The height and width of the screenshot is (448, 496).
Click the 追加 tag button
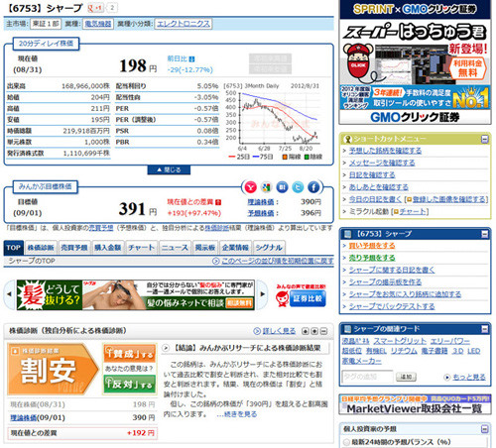[x=406, y=377]
